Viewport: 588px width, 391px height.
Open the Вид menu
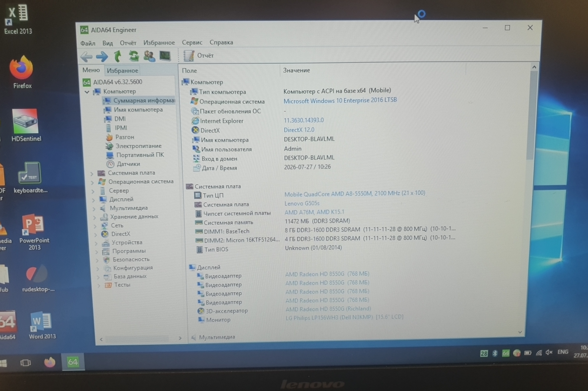[108, 43]
